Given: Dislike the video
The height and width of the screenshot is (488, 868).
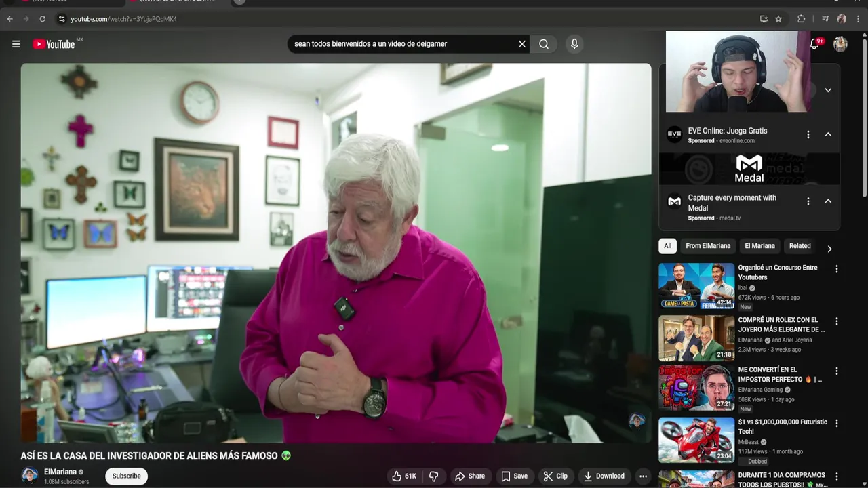Looking at the screenshot, I should point(434,476).
